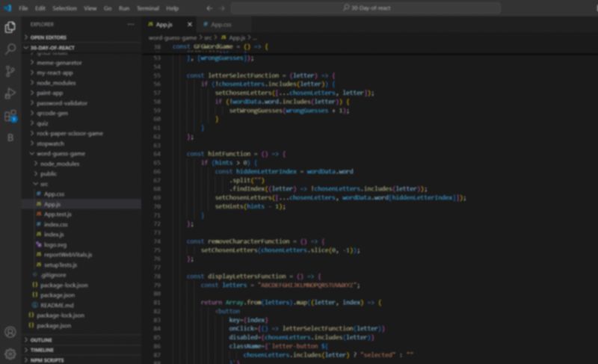The width and height of the screenshot is (598, 364).
Task: Expand the paint-app folder
Action: pyautogui.click(x=51, y=93)
